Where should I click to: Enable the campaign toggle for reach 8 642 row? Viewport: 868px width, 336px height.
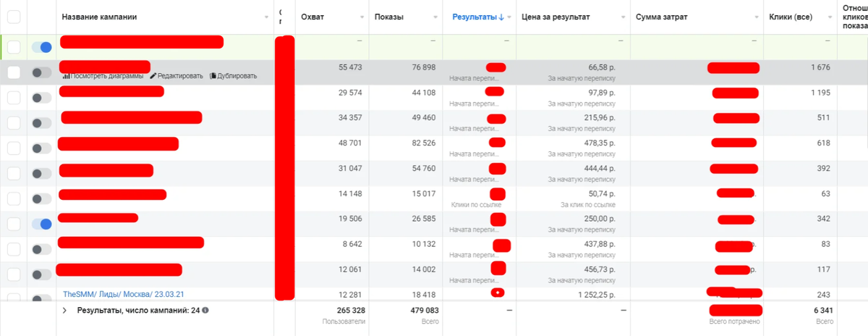[42, 250]
